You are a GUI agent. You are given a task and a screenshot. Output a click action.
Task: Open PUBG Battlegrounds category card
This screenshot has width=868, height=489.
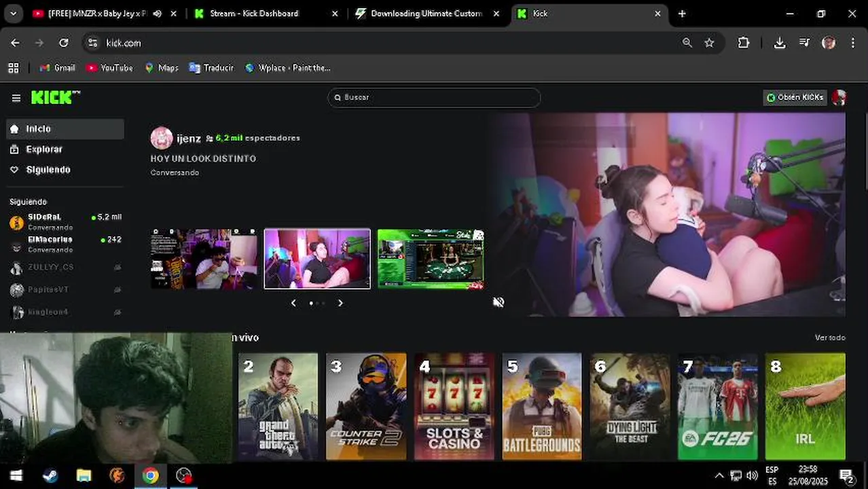click(542, 406)
